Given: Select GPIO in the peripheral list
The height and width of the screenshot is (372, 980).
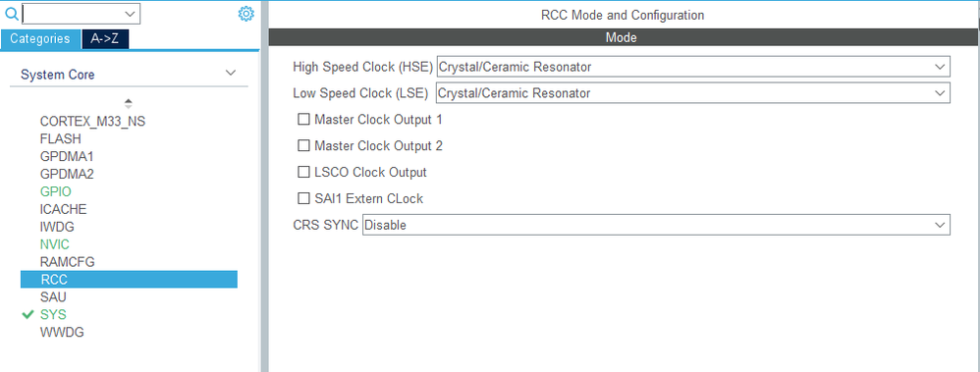Looking at the screenshot, I should click(x=56, y=191).
